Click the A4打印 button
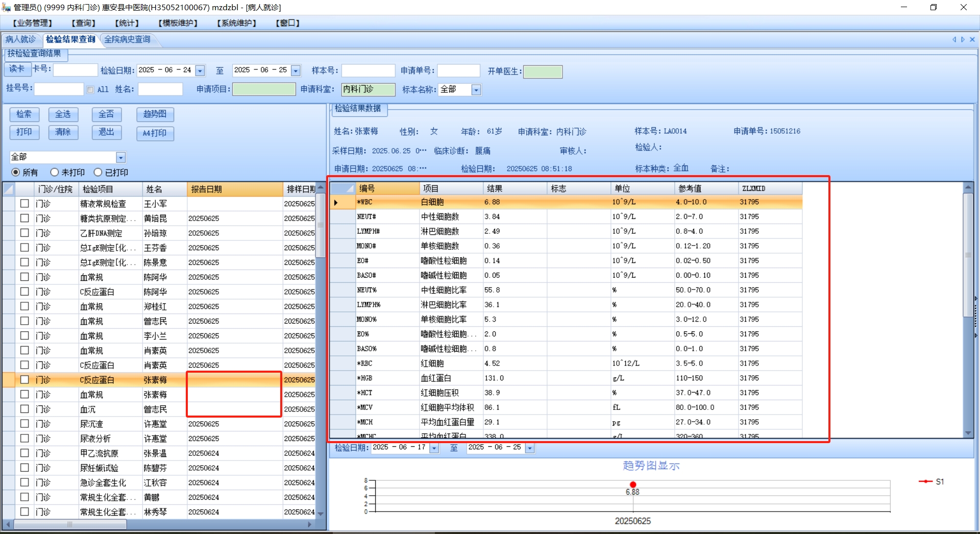The height and width of the screenshot is (534, 980). coord(155,133)
